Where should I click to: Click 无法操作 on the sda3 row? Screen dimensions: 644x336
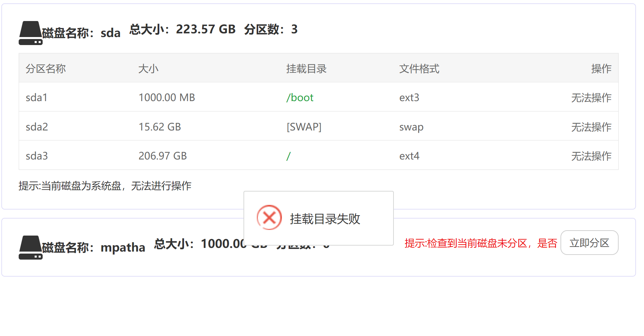(x=591, y=156)
